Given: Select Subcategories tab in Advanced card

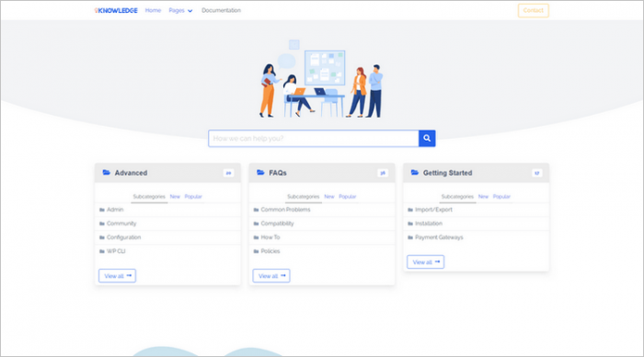Looking at the screenshot, I should [x=149, y=197].
